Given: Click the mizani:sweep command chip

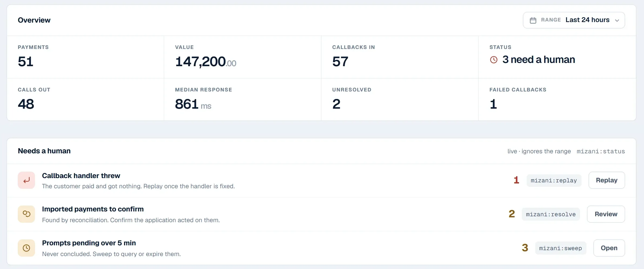Looking at the screenshot, I should pyautogui.click(x=561, y=248).
